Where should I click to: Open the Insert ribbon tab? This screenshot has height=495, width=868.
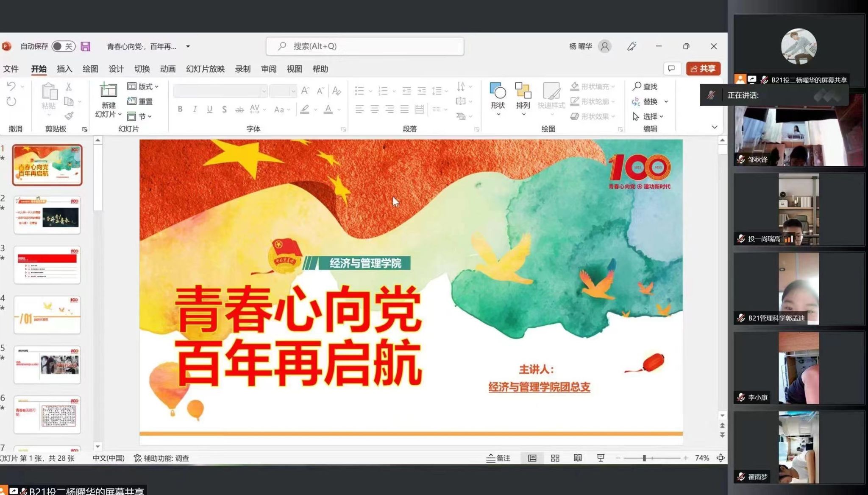point(64,69)
